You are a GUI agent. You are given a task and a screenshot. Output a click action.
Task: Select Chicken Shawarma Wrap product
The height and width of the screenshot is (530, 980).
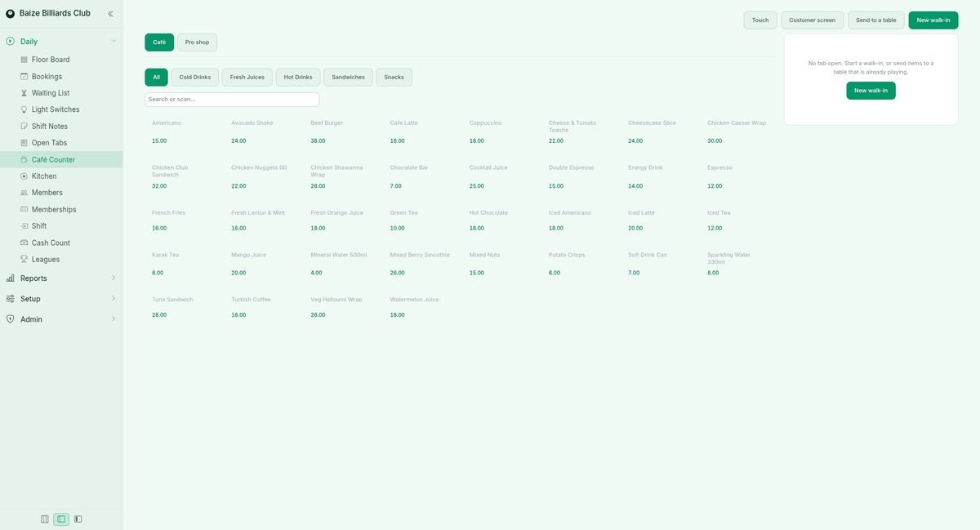(x=343, y=176)
